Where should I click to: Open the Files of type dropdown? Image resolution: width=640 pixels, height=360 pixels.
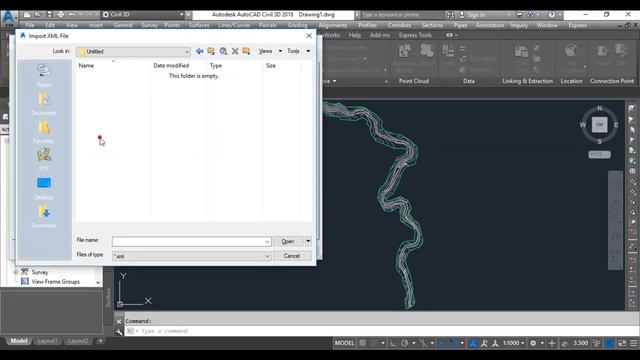click(191, 256)
